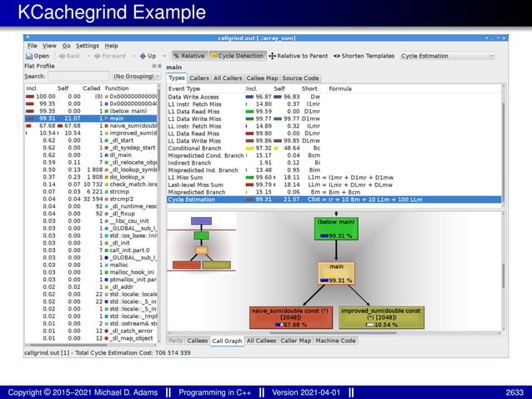Click the Open file toolbar icon
532x399 pixels.
point(38,56)
